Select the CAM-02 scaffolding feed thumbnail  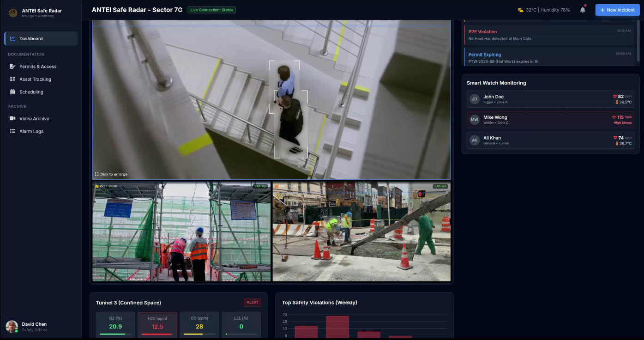click(181, 231)
